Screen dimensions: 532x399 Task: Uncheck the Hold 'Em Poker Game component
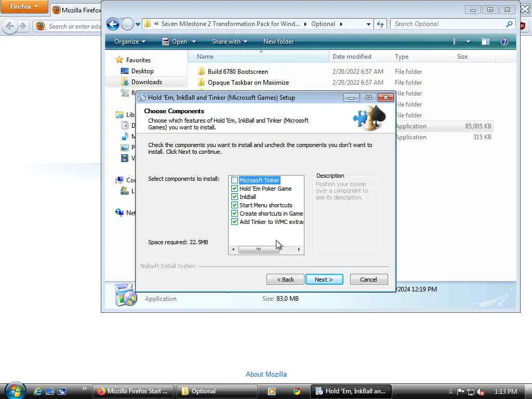pos(234,188)
